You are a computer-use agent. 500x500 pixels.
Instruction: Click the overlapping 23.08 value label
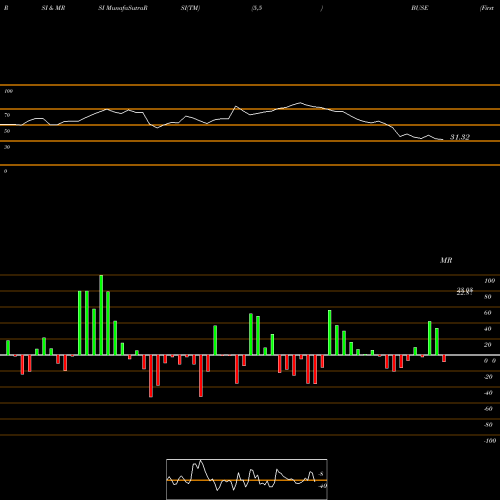(x=465, y=291)
